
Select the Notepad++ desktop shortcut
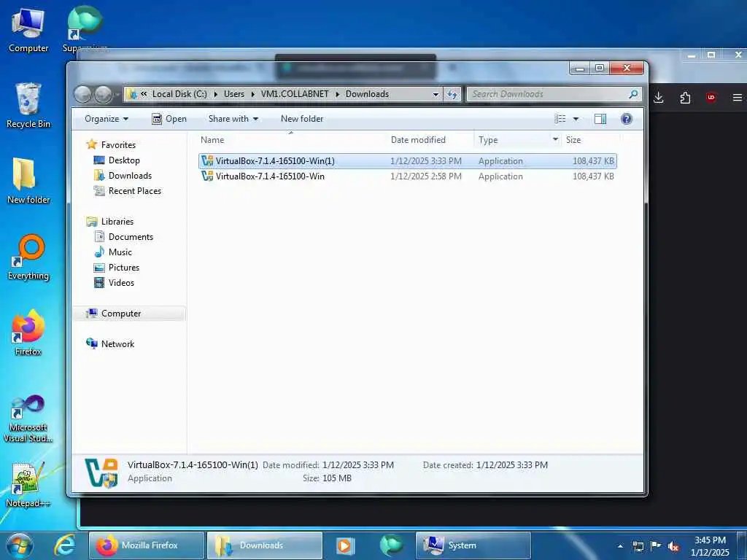click(28, 485)
